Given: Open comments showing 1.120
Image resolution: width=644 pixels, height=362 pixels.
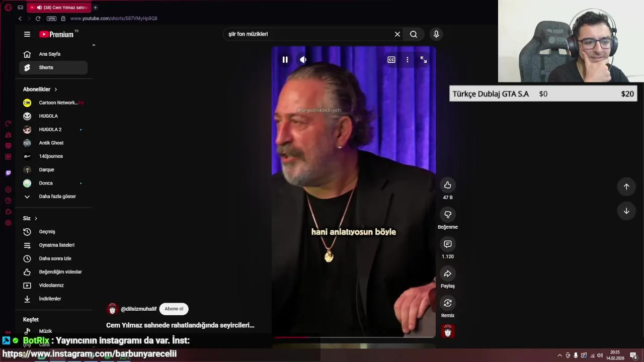Looking at the screenshot, I should 447,244.
